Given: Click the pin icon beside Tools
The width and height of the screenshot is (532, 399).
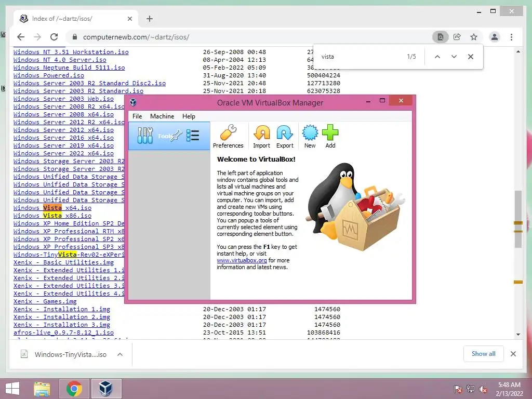Looking at the screenshot, I should coord(176,136).
